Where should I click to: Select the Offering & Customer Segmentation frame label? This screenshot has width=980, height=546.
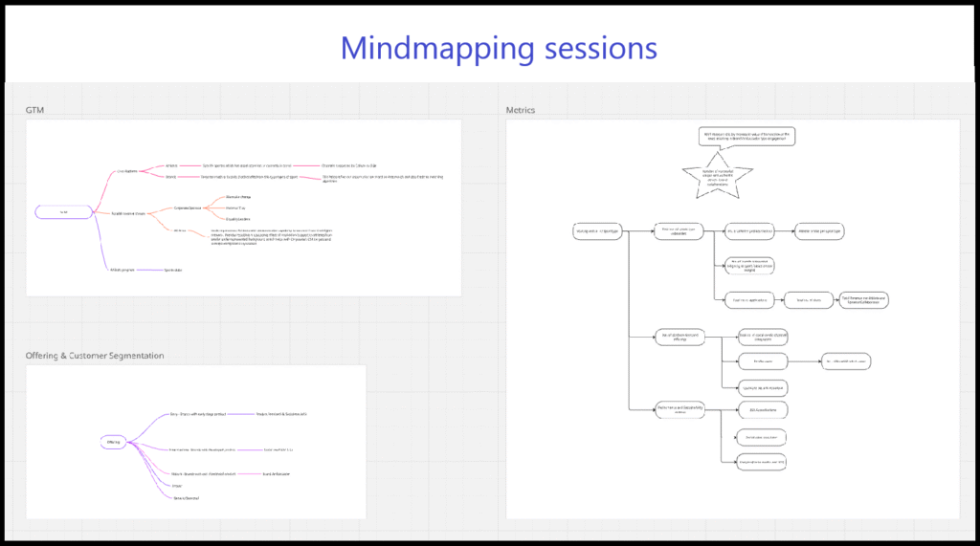coord(95,356)
